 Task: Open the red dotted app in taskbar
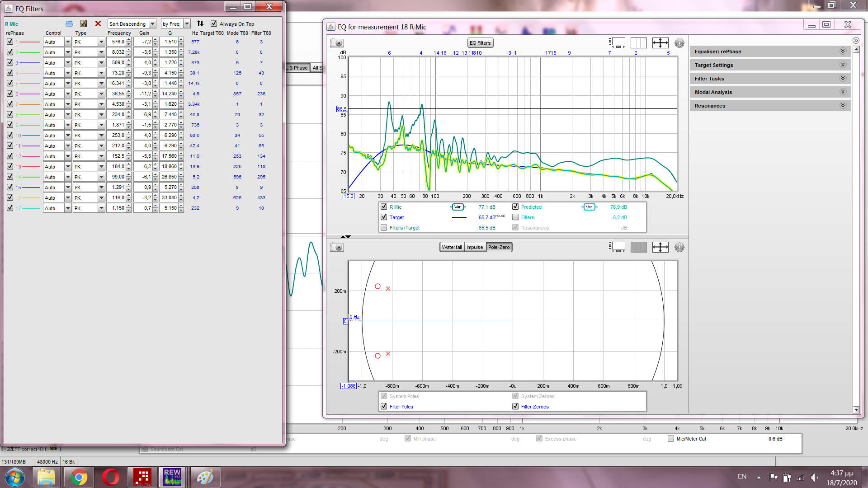tap(142, 477)
